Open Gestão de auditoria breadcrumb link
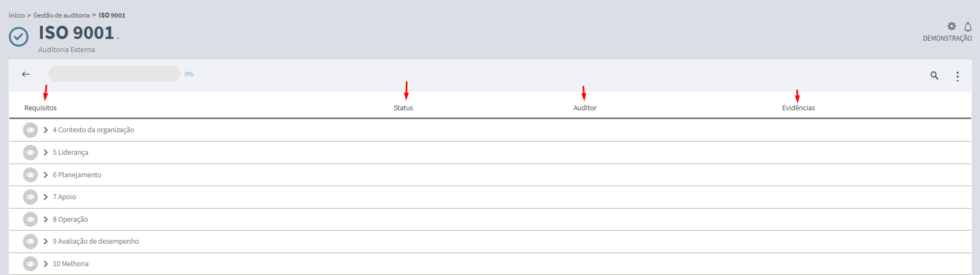This screenshot has width=980, height=275. [x=61, y=15]
